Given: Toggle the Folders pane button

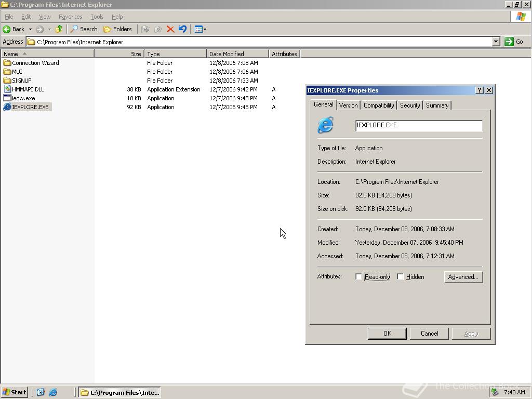Looking at the screenshot, I should [117, 29].
